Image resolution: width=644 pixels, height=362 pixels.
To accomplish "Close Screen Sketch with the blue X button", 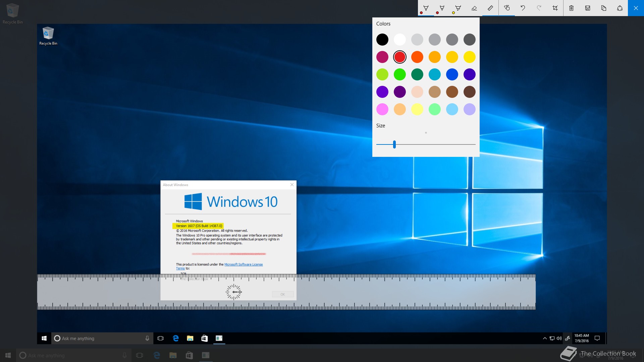I will pos(636,8).
